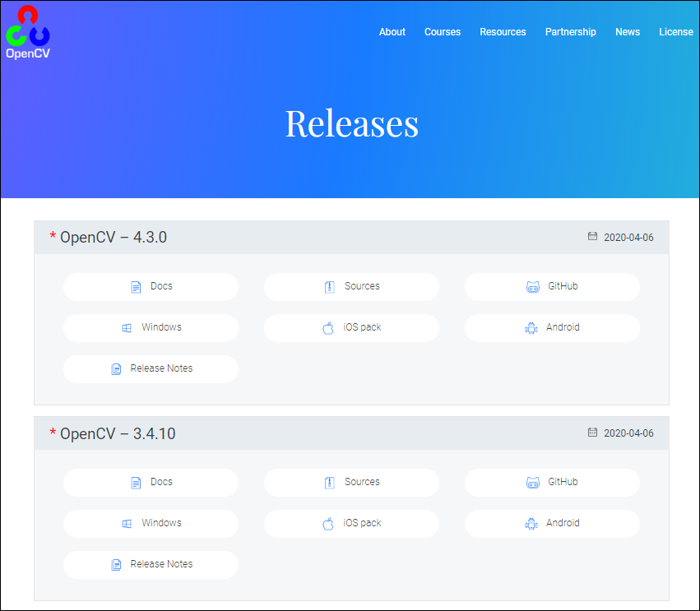Click the document icon for OpenCV 4.3.0 Docs
The width and height of the screenshot is (700, 611).
(x=136, y=287)
